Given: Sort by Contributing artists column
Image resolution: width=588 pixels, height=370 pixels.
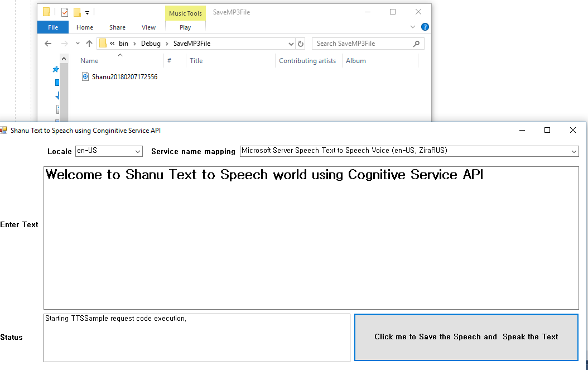Looking at the screenshot, I should tap(307, 61).
